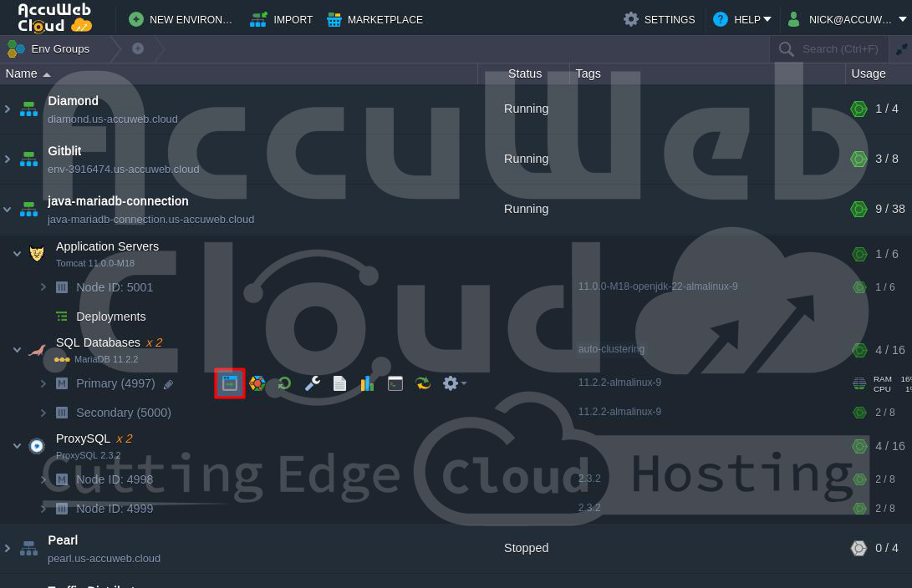Expand the Pearl environment

click(8, 549)
